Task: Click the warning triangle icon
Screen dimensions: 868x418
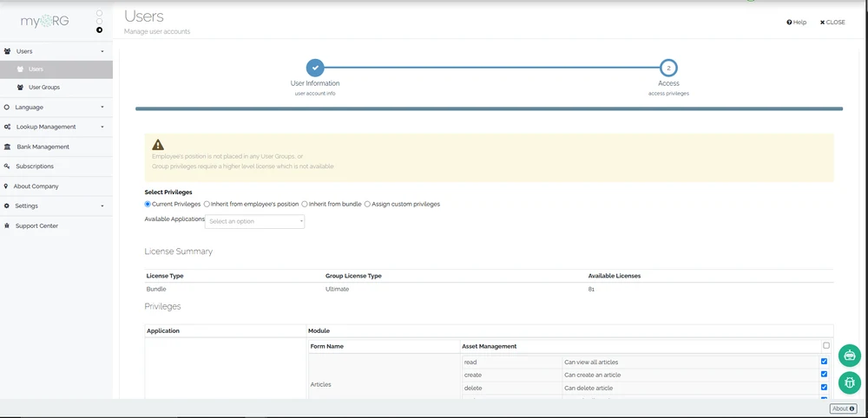Action: tap(158, 144)
